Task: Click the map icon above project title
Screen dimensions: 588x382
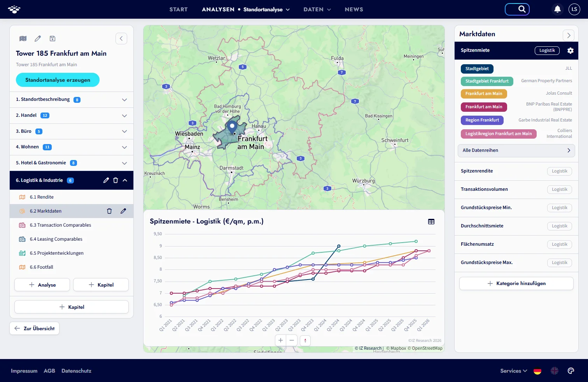Action: coord(23,39)
